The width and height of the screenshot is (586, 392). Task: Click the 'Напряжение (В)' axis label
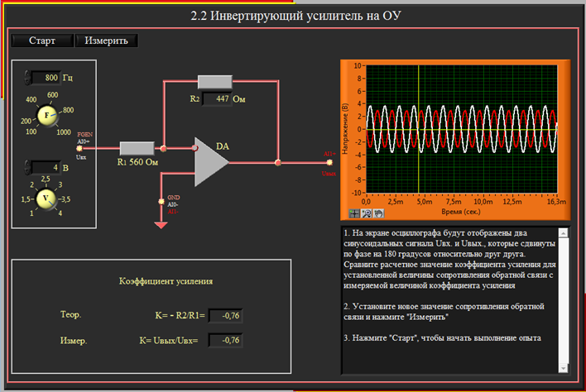(345, 129)
